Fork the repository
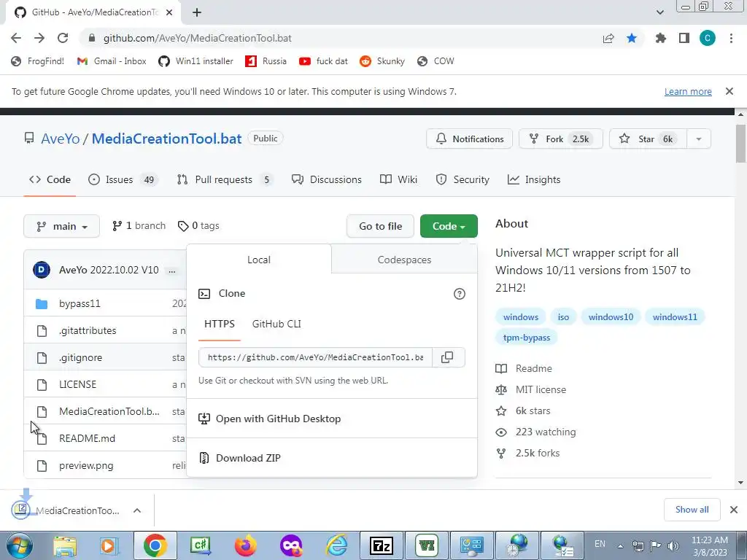The width and height of the screenshot is (747, 560). point(561,139)
